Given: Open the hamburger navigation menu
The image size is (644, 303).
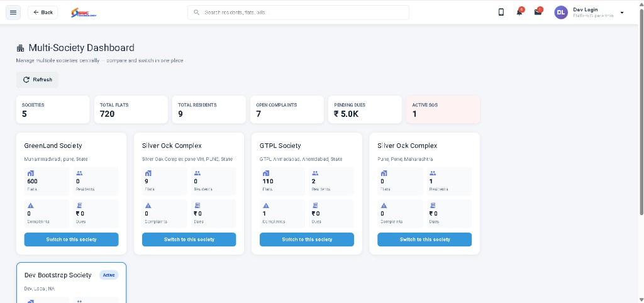Looking at the screenshot, I should (x=13, y=13).
